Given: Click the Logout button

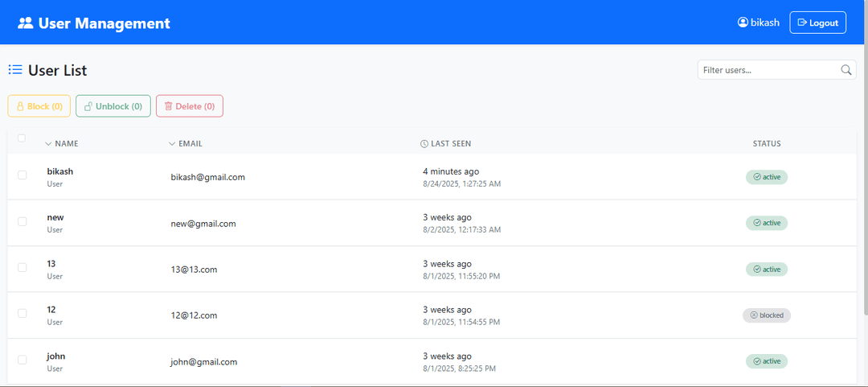Looking at the screenshot, I should pos(817,23).
